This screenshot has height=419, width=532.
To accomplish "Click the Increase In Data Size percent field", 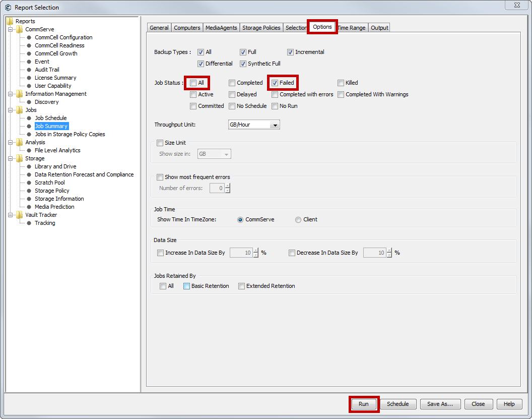I will click(x=241, y=253).
